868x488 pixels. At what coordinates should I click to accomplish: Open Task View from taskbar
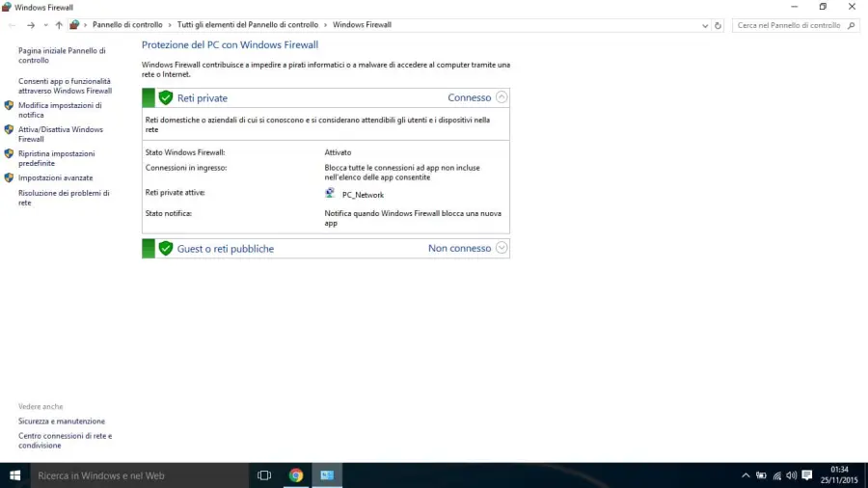click(x=264, y=475)
